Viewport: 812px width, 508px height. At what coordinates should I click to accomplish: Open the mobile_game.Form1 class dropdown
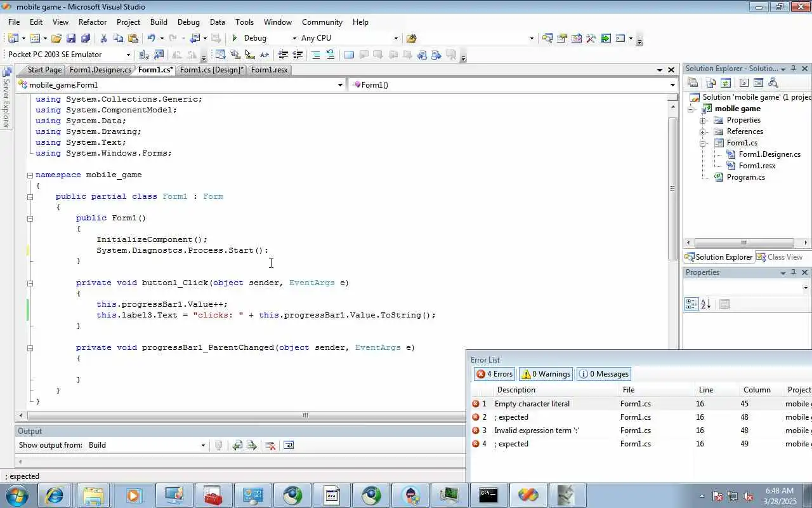pos(340,85)
